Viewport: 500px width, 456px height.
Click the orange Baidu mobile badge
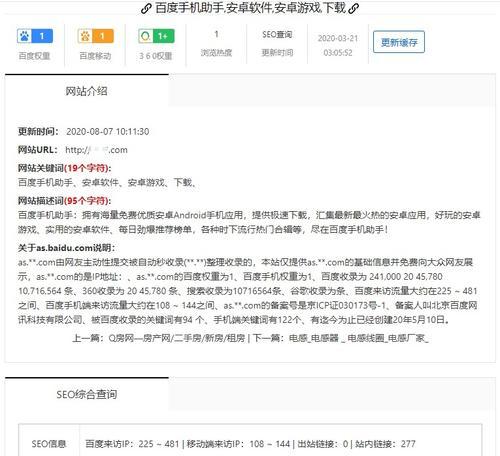(x=96, y=36)
